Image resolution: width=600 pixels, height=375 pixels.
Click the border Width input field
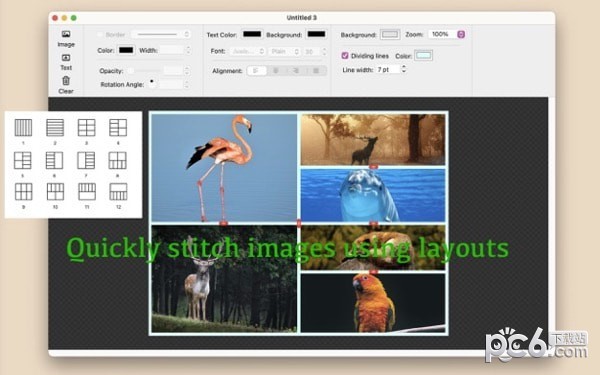(171, 50)
